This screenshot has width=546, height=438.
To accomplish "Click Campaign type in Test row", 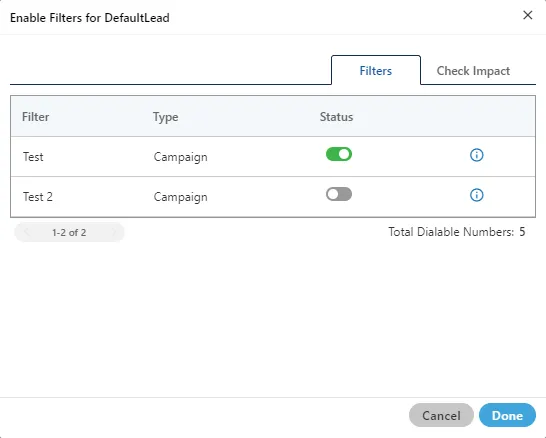I will coord(180,157).
